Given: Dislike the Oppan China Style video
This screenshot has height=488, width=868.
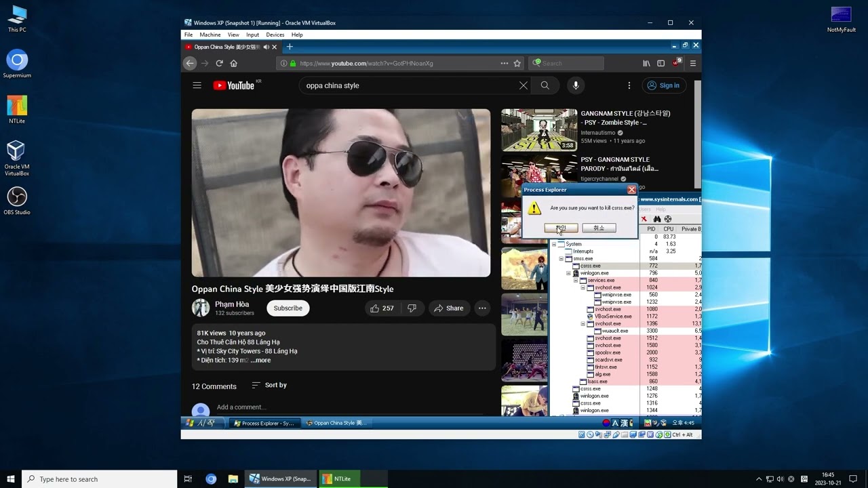Looking at the screenshot, I should point(412,308).
